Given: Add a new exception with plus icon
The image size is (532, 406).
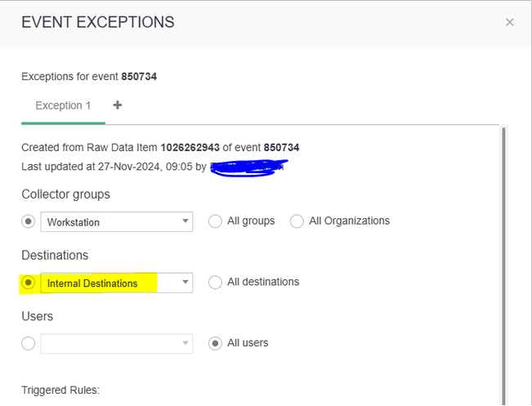Looking at the screenshot, I should click(118, 105).
